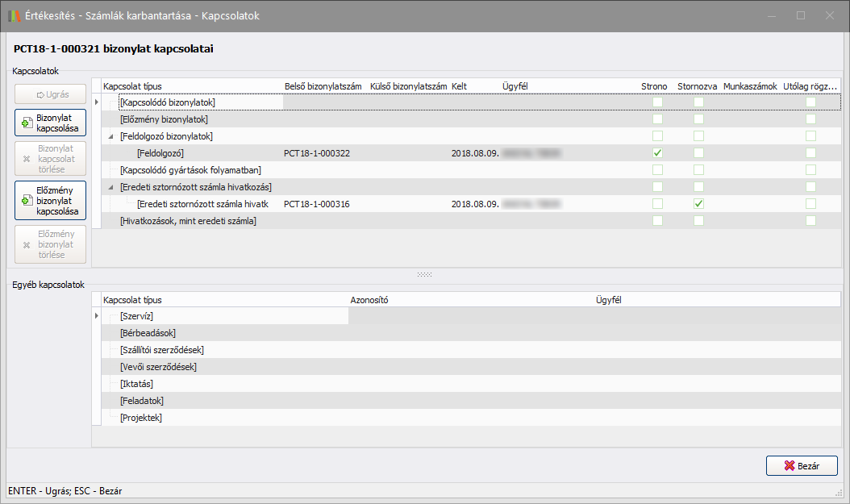850x504 pixels.
Task: Select the PCT18-1-000322 document number cell
Action: coord(317,153)
